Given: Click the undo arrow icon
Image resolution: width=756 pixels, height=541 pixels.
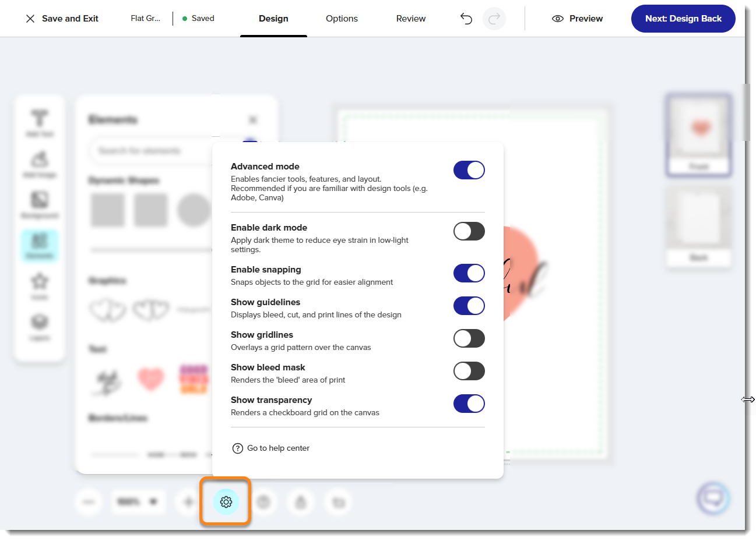Looking at the screenshot, I should (466, 19).
